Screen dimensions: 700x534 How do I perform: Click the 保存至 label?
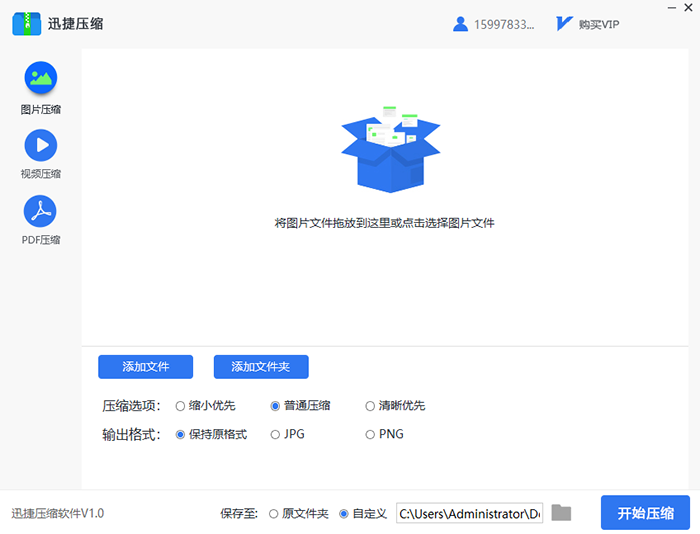[x=239, y=514]
